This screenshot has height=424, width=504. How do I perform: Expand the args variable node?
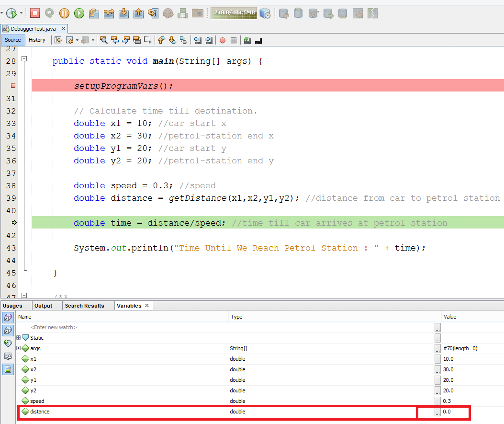point(19,348)
